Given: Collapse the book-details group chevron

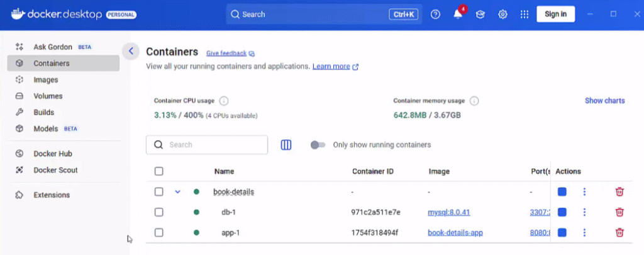Looking at the screenshot, I should point(178,191).
